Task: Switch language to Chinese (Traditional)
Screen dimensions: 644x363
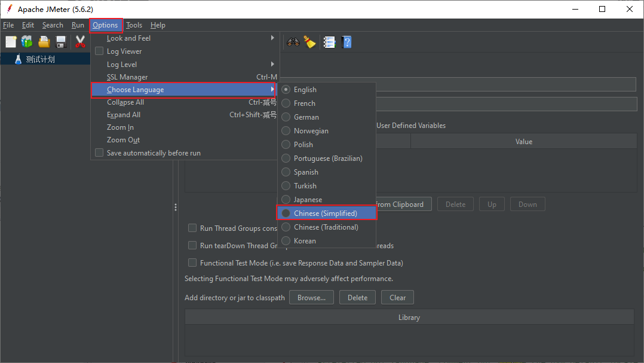Action: coord(327,227)
